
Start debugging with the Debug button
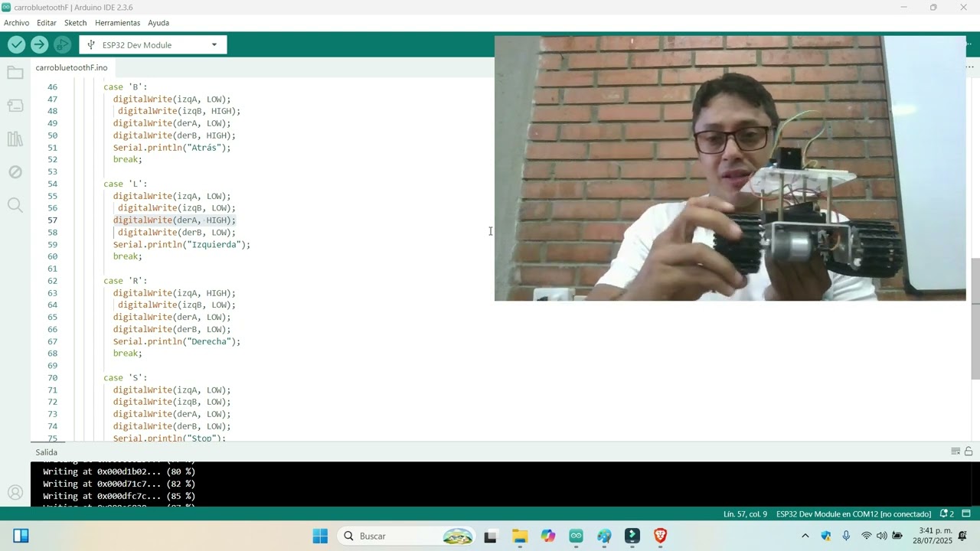(62, 44)
